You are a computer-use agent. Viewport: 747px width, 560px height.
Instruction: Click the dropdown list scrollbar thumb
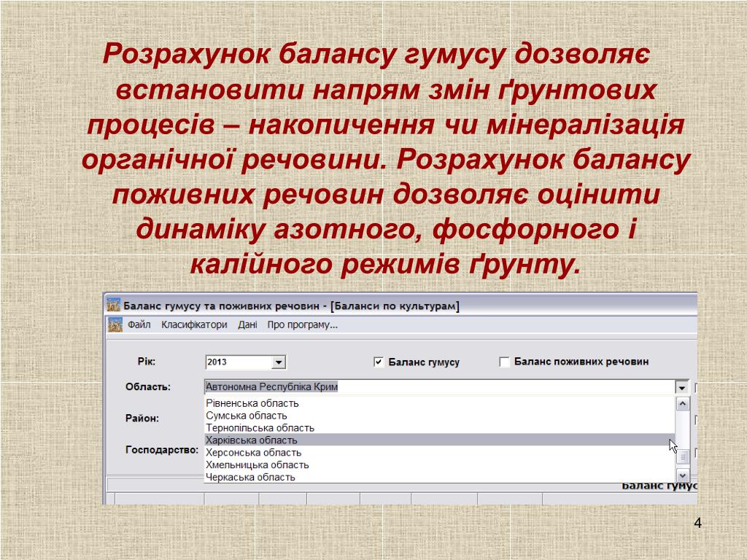[683, 457]
